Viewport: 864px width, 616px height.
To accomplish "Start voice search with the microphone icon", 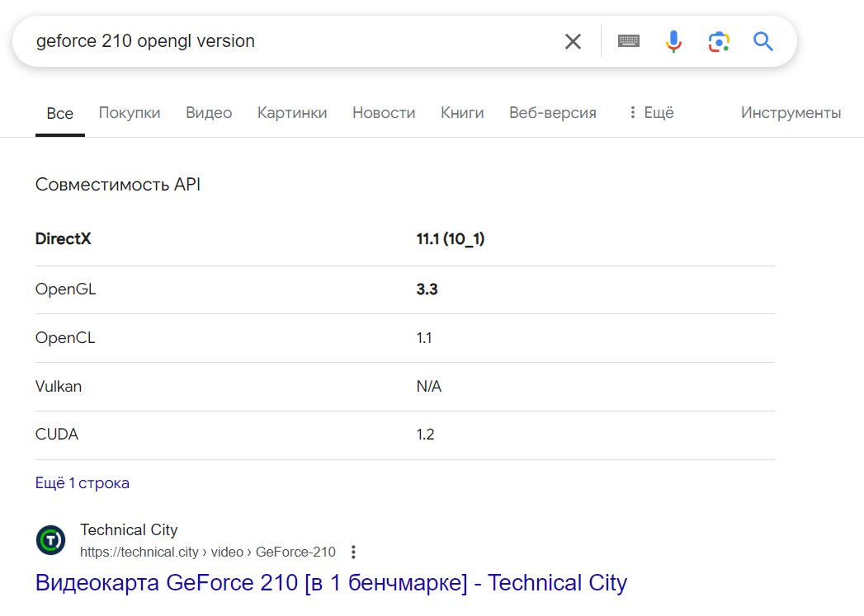I will (x=673, y=41).
